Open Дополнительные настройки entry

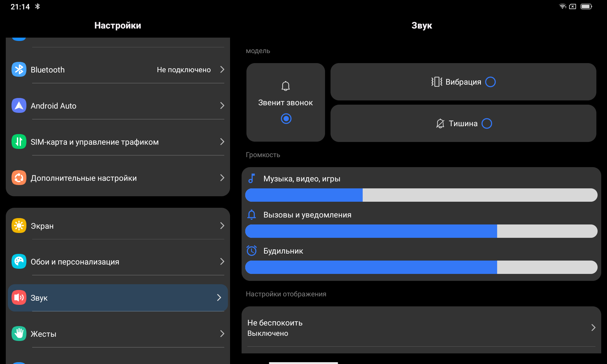click(x=118, y=178)
